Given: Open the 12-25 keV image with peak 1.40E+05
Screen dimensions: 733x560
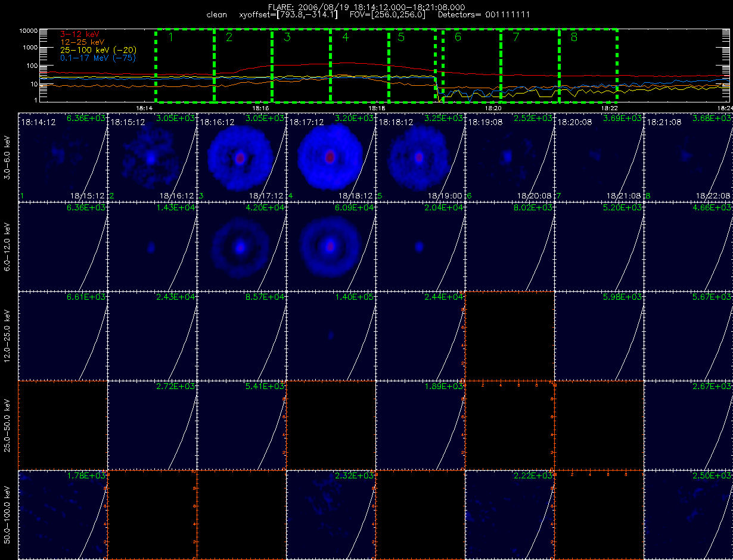Looking at the screenshot, I should (x=331, y=335).
